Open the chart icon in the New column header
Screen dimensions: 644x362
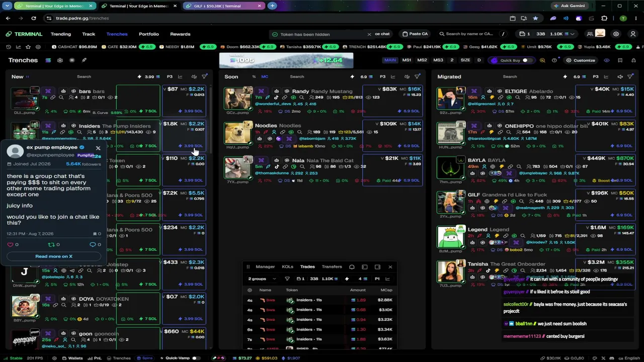click(x=181, y=77)
